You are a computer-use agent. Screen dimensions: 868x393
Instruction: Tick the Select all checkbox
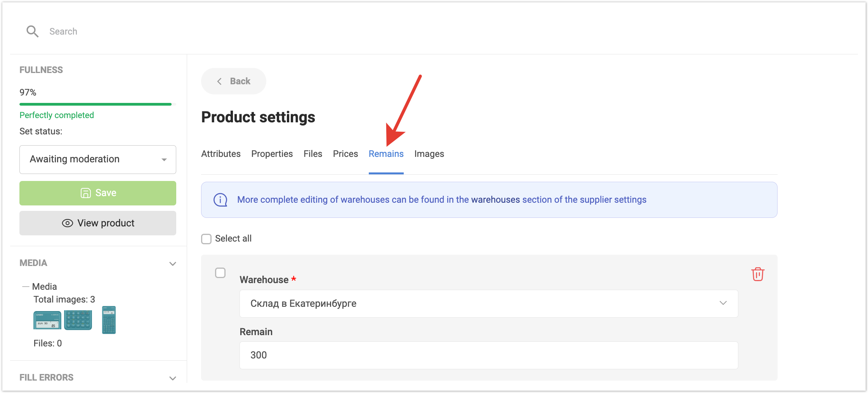pos(207,239)
